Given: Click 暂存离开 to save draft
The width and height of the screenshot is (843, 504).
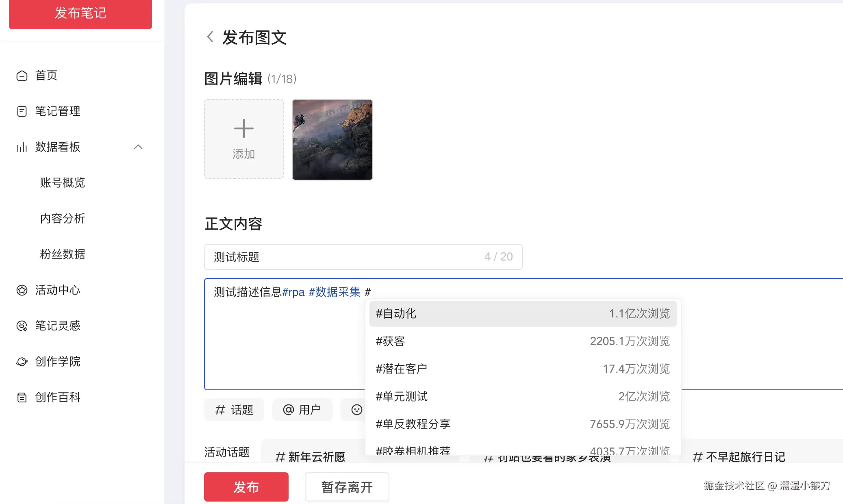Looking at the screenshot, I should 347,487.
